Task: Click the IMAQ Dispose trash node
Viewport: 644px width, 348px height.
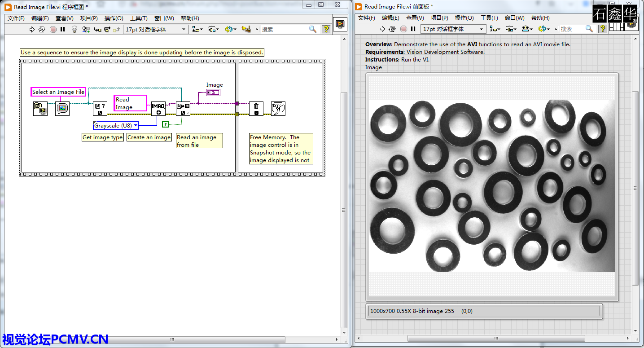Action: 256,108
